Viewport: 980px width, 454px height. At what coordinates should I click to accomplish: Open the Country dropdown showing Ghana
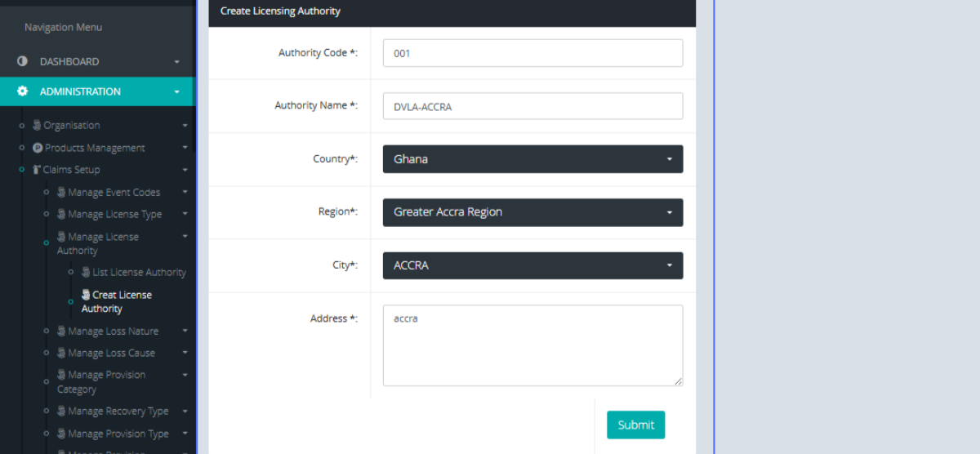[x=532, y=159]
